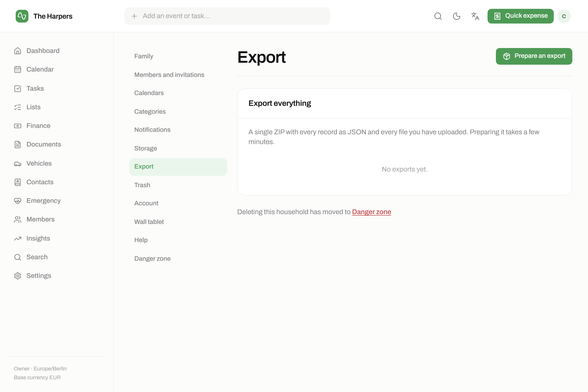This screenshot has height=392, width=588.
Task: Click the Prepare an export button
Action: click(534, 56)
